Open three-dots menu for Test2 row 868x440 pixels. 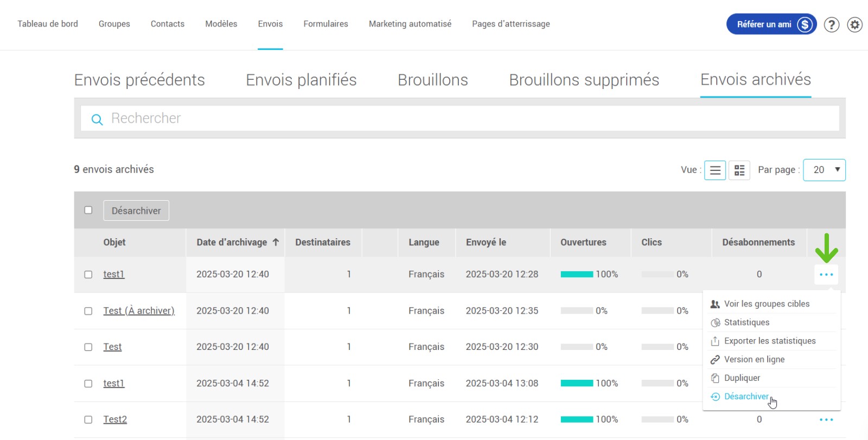point(826,419)
